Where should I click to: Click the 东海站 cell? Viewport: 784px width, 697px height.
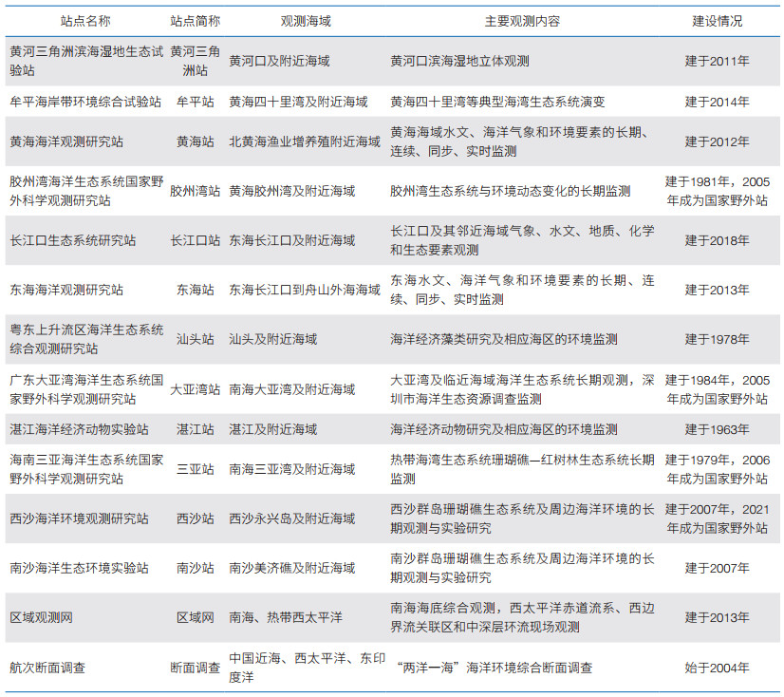click(195, 290)
